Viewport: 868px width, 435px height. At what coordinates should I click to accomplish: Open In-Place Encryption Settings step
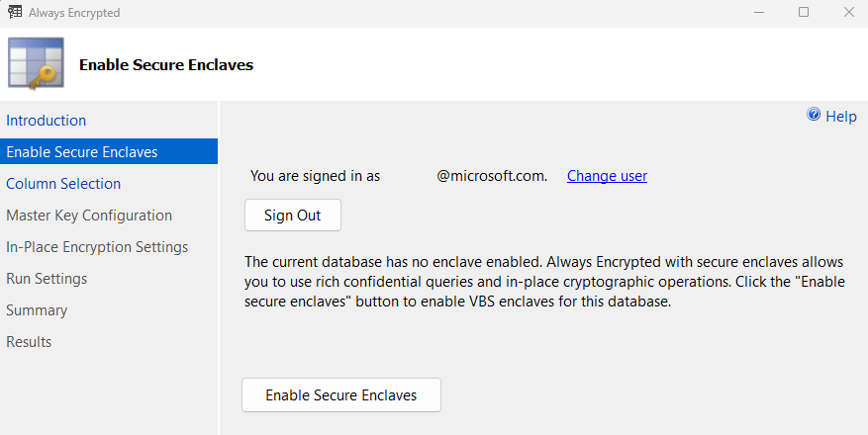97,247
